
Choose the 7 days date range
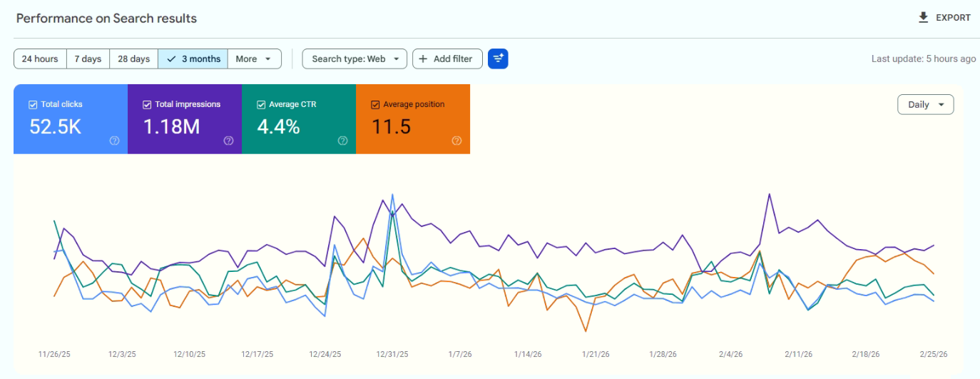coord(88,59)
